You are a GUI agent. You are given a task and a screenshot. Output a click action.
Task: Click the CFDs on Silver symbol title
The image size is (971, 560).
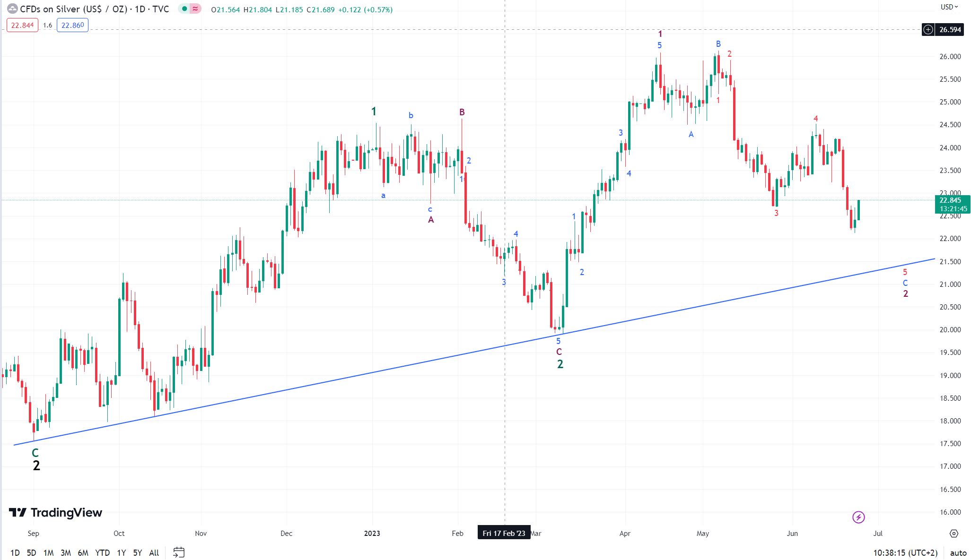point(94,9)
